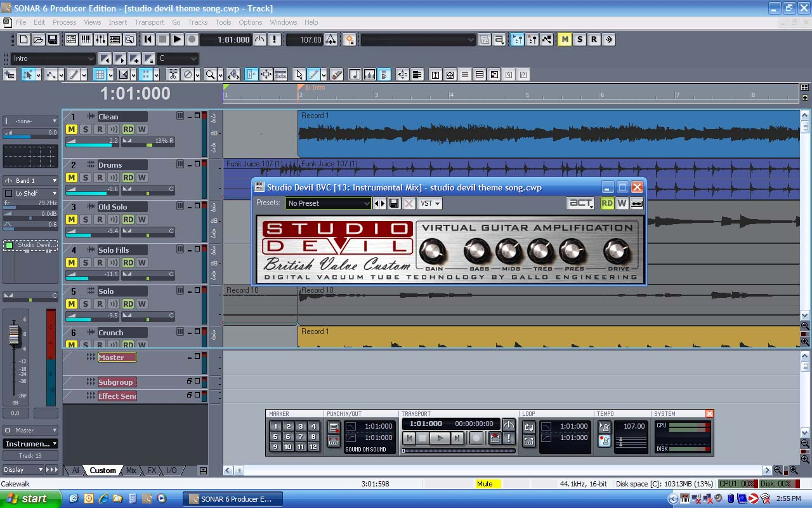
Task: Click Play in floating Transport panel
Action: 440,438
